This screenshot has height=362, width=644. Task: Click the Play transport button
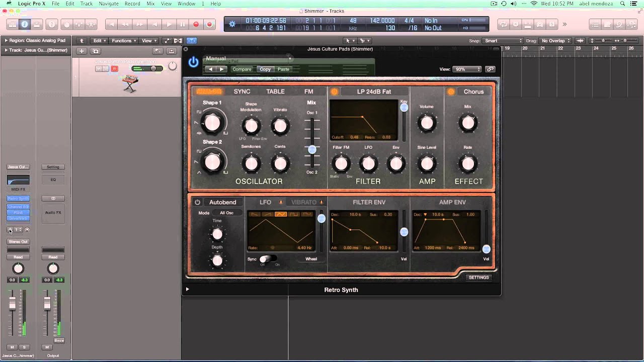169,24
